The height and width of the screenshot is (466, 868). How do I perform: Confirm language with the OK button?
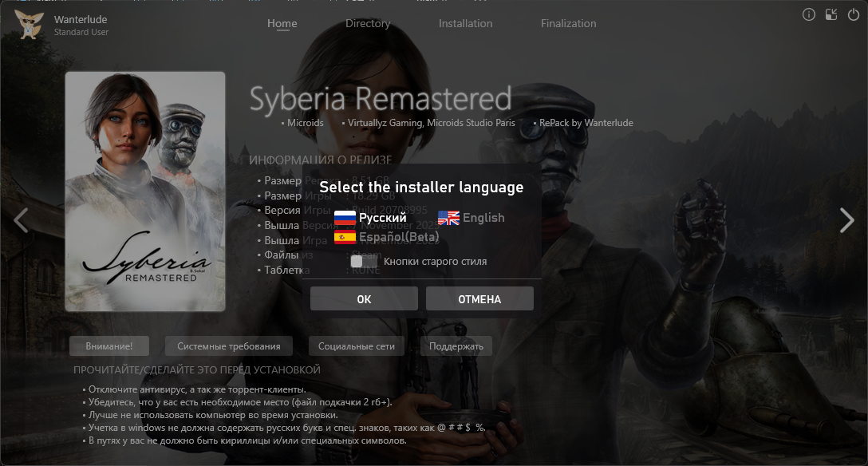tap(364, 299)
